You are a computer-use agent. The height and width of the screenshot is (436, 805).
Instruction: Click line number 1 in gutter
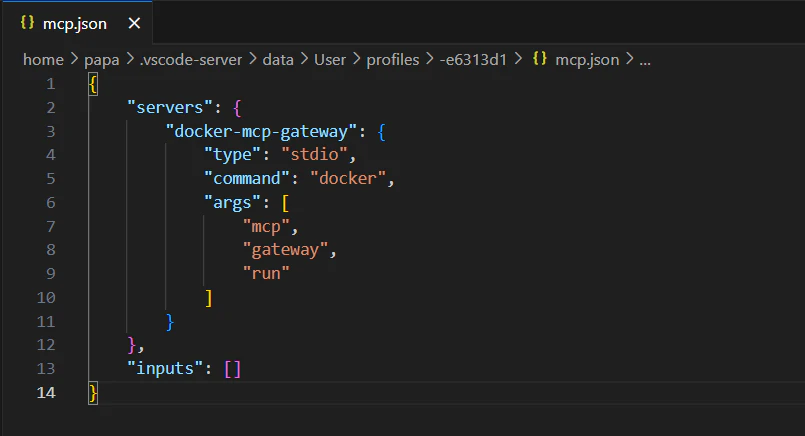pyautogui.click(x=50, y=84)
